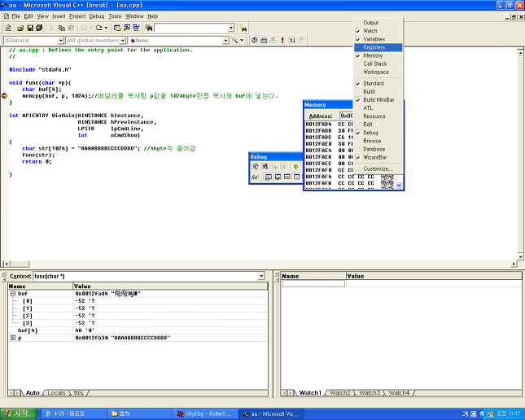Click the red exclamation Execute Program icon

click(x=282, y=40)
